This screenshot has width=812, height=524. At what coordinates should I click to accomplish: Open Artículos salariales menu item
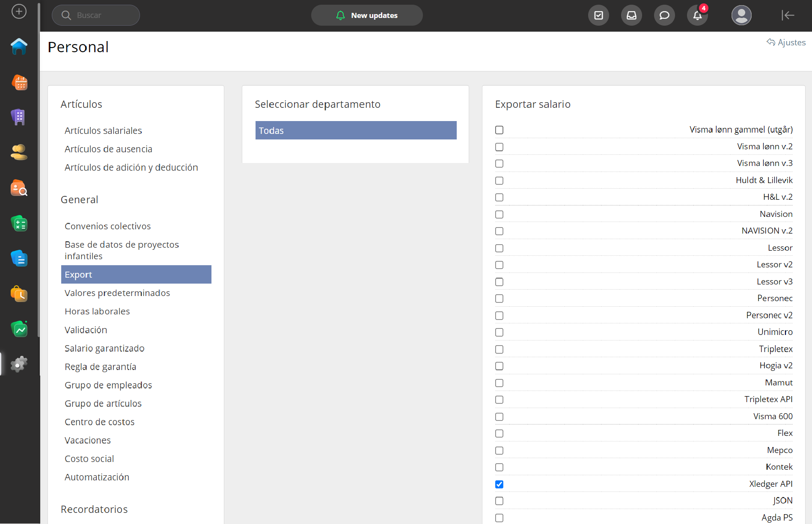click(103, 130)
